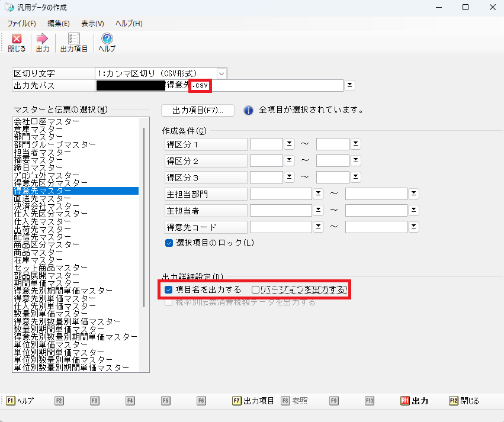Click the 出力項目(F7)... button
Image resolution: width=504 pixels, height=422 pixels.
(x=198, y=110)
